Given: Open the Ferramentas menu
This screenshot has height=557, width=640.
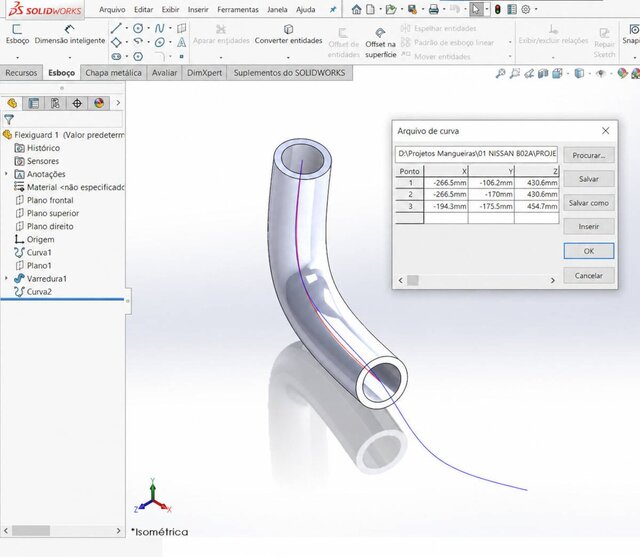Looking at the screenshot, I should [238, 9].
